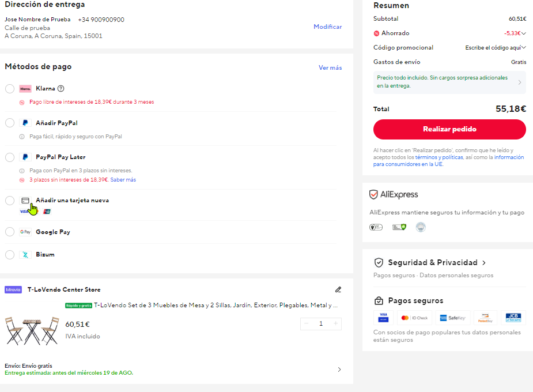533x392 pixels.
Task: Decrease product quantity with minus button
Action: pos(307,323)
